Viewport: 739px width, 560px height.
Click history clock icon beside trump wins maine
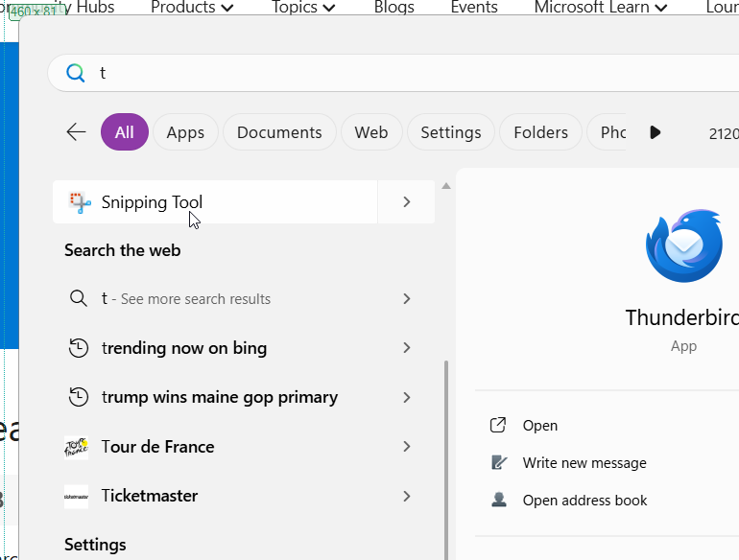pyautogui.click(x=79, y=397)
